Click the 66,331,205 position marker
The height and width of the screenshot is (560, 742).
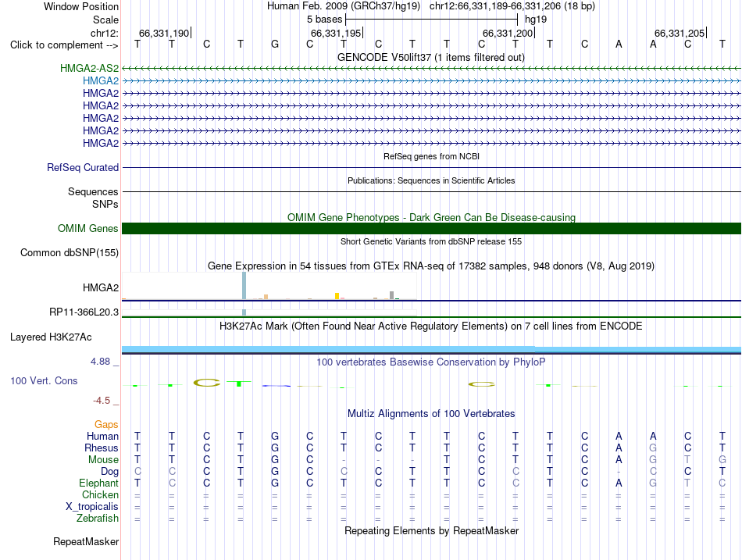[680, 33]
